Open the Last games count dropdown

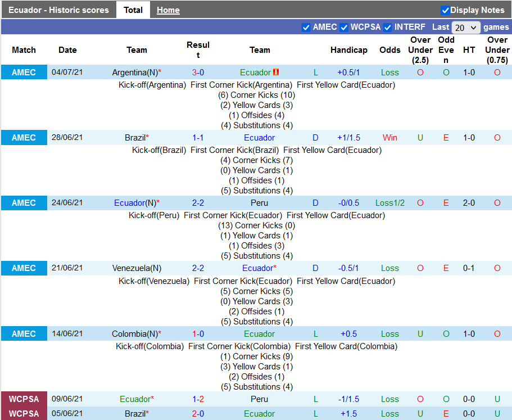466,28
